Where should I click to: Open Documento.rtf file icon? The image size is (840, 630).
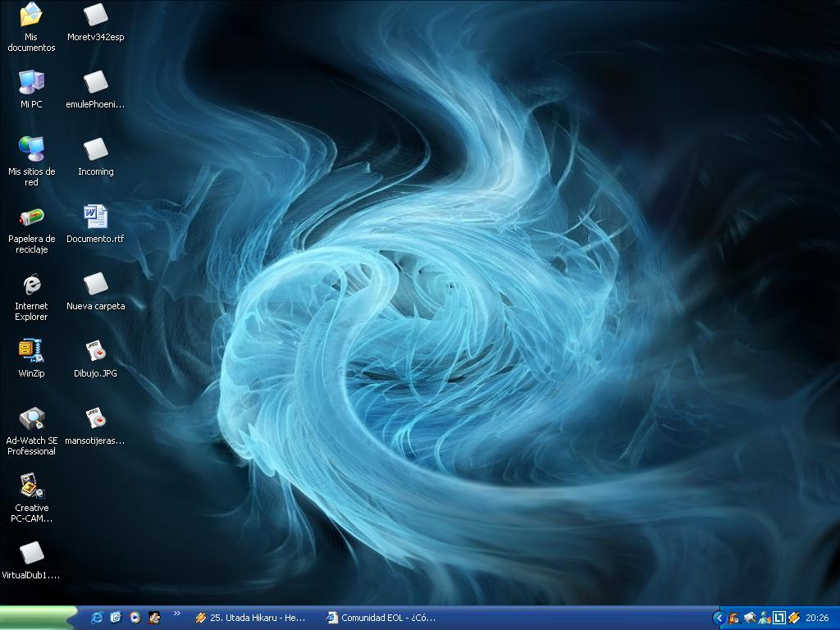pyautogui.click(x=95, y=217)
